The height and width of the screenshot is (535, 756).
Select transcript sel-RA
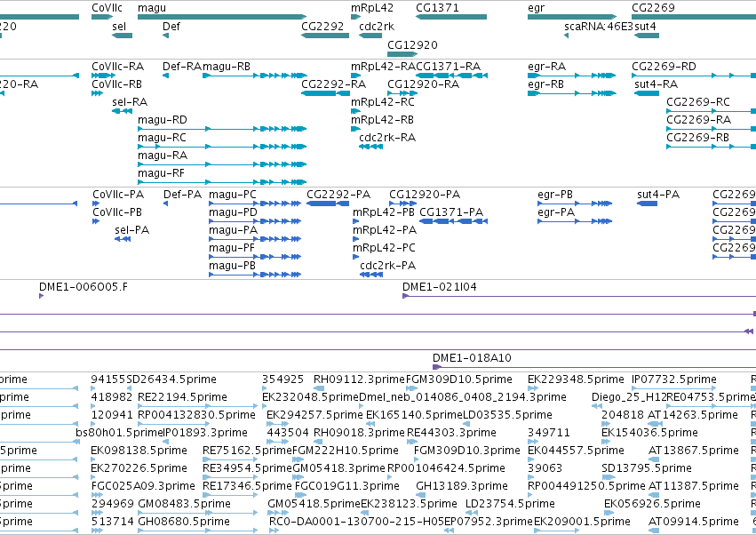click(129, 102)
